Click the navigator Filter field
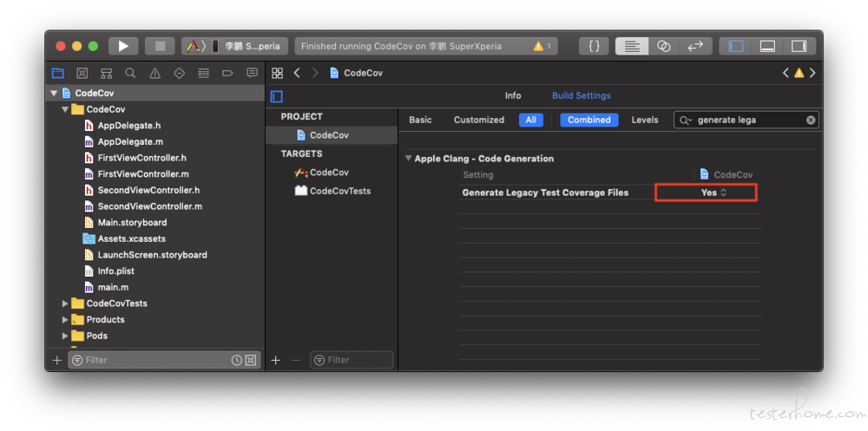This screenshot has height=431, width=868. [164, 360]
